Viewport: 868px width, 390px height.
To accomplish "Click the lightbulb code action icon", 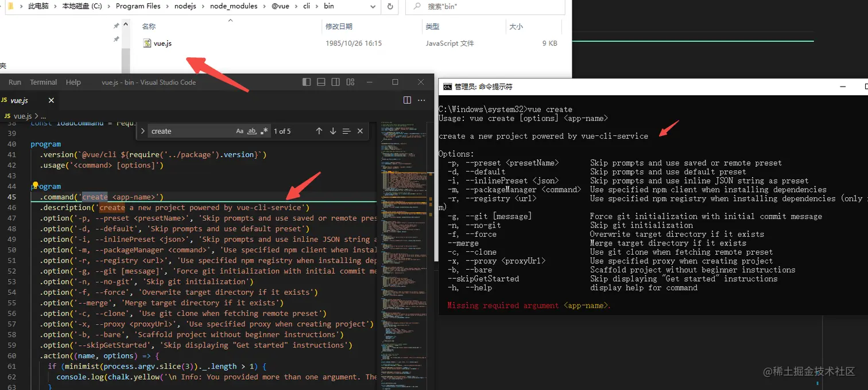I will coord(35,186).
